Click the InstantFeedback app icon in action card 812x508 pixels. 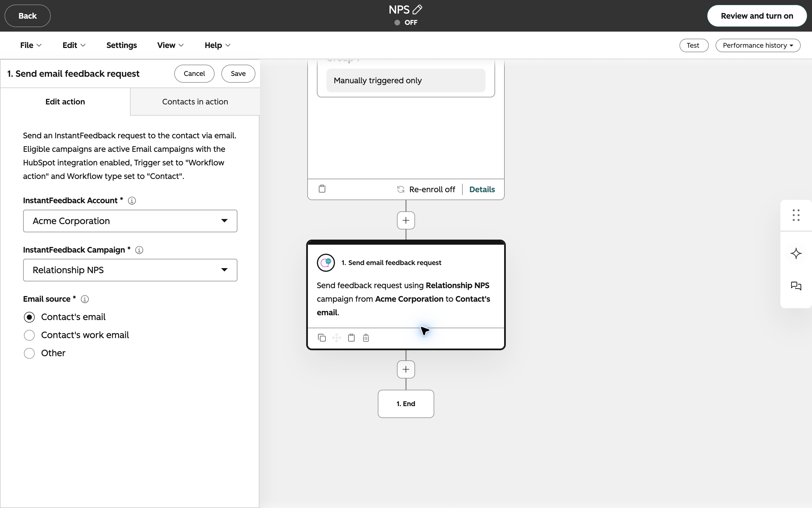[x=326, y=263]
